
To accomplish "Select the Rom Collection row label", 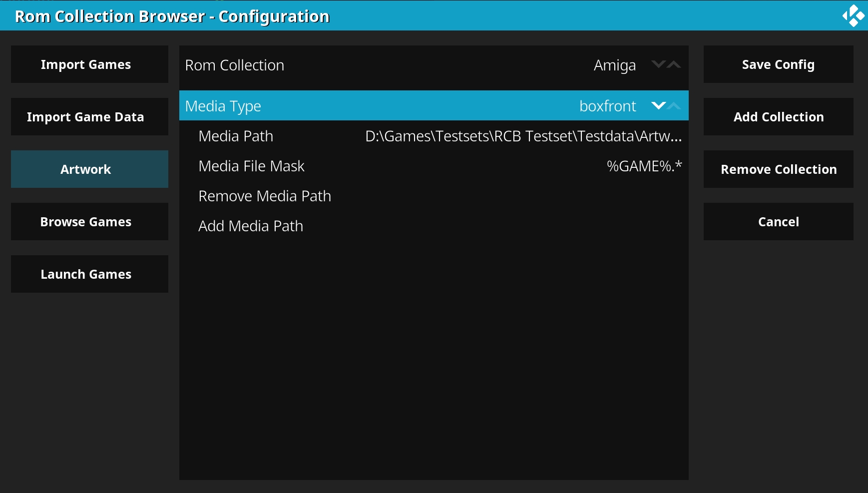I will (x=235, y=65).
